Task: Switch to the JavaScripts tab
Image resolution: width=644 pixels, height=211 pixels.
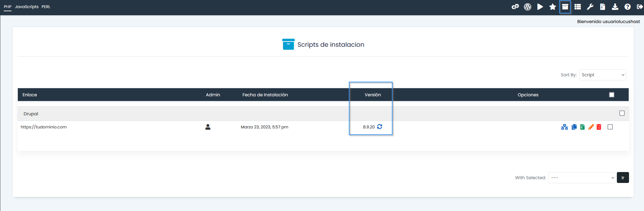Action: [27, 7]
